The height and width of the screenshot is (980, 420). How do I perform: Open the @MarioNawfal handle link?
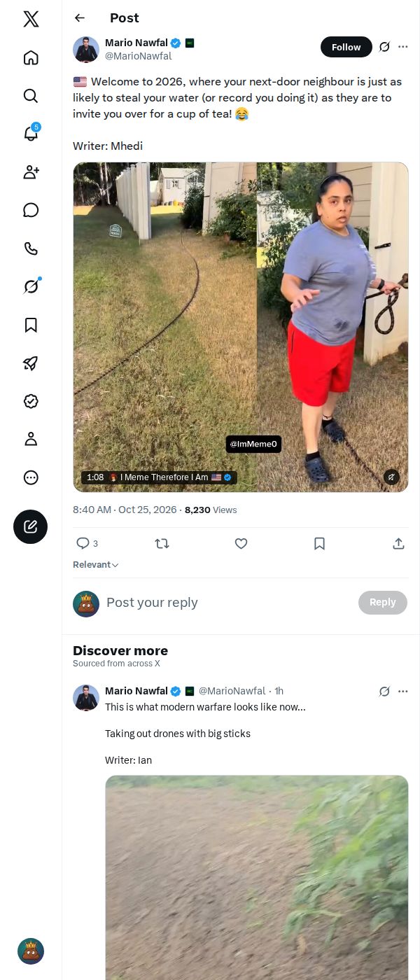click(x=138, y=56)
